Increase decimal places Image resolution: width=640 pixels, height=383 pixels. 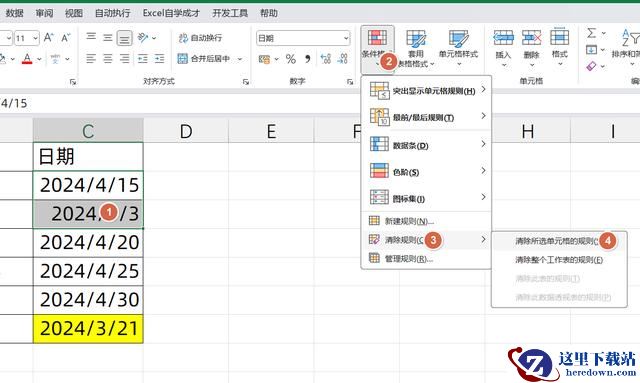tap(326, 59)
